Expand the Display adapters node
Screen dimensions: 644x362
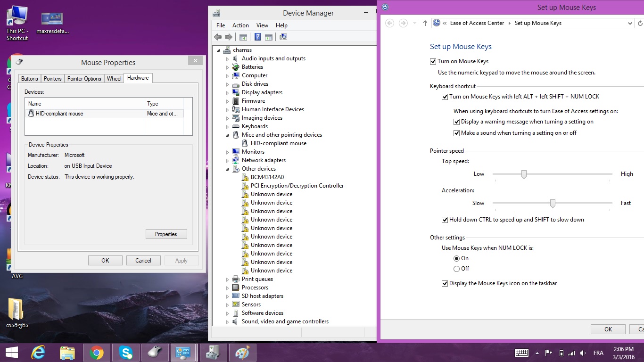[227, 93]
